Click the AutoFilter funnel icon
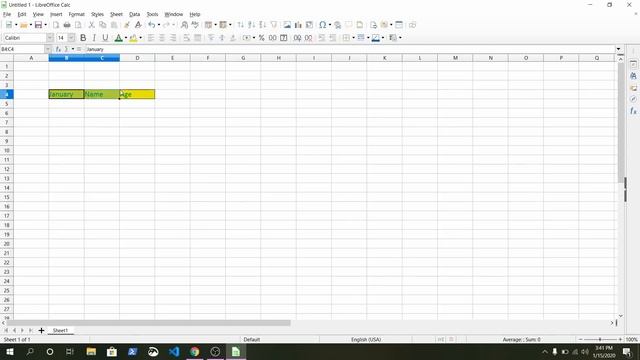This screenshot has width=640, height=360. click(x=273, y=25)
